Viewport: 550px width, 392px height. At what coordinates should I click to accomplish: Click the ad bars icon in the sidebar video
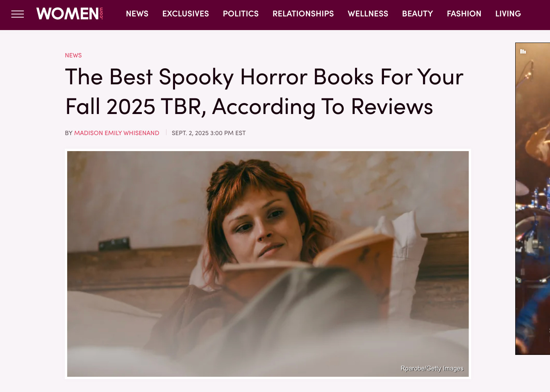point(523,51)
